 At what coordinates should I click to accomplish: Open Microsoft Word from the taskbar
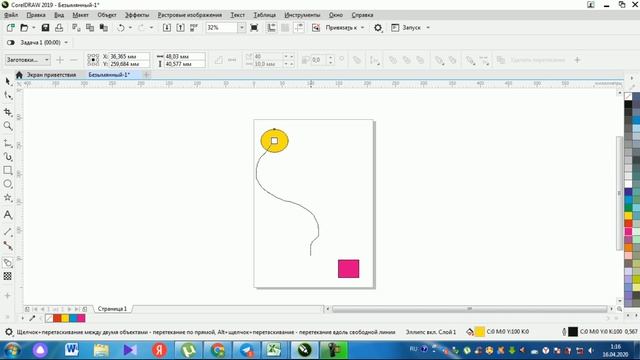click(71, 350)
